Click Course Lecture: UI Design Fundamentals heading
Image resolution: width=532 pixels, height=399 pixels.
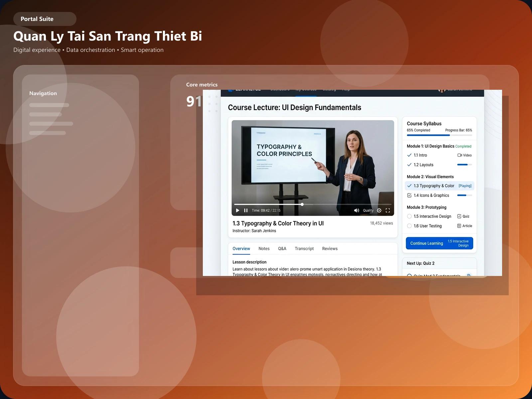(x=295, y=107)
